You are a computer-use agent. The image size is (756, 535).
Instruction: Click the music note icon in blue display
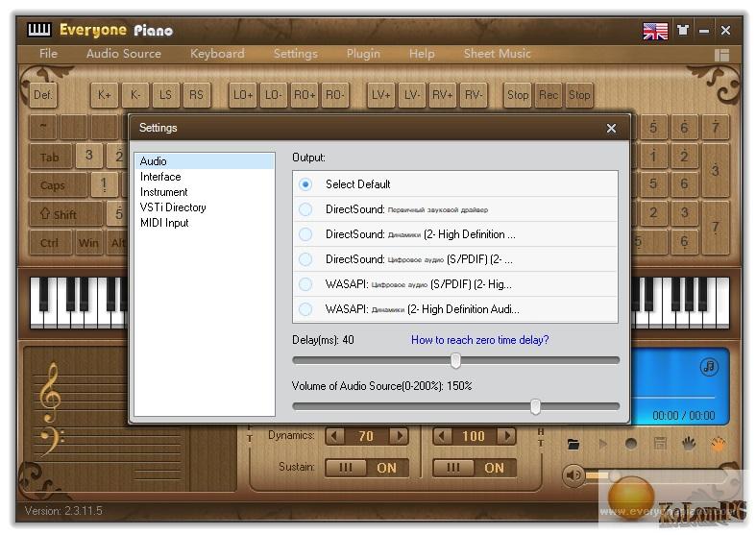(x=709, y=367)
